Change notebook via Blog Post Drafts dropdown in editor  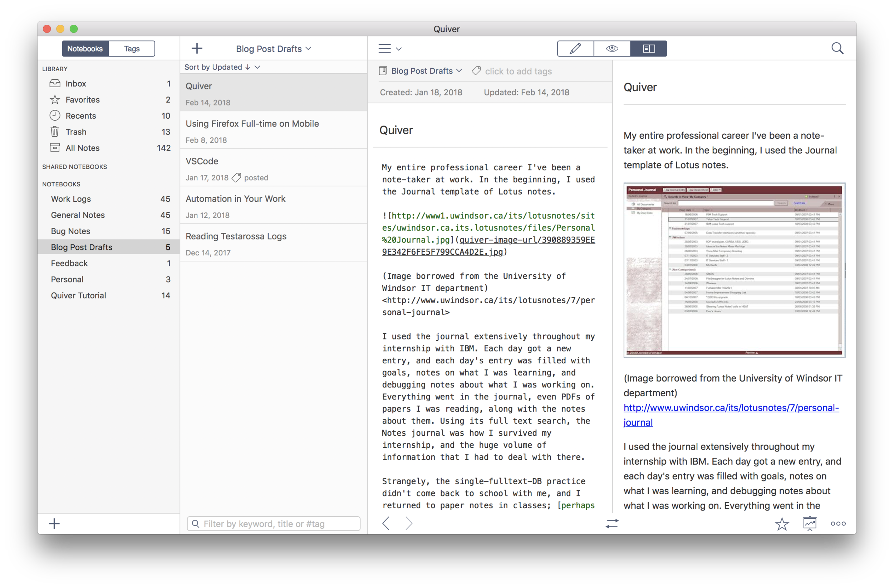pos(426,70)
